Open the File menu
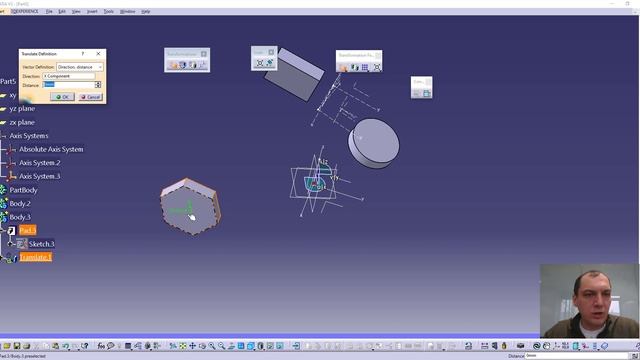 49,11
